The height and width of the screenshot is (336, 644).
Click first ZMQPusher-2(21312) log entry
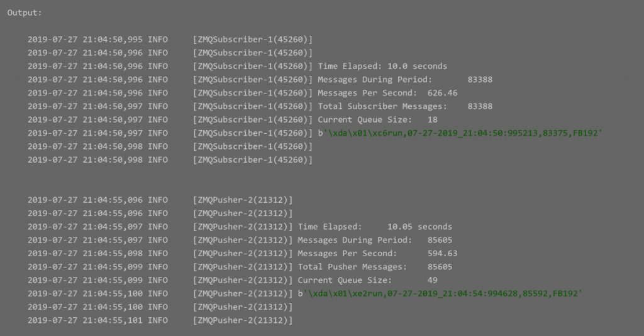pyautogui.click(x=160, y=200)
